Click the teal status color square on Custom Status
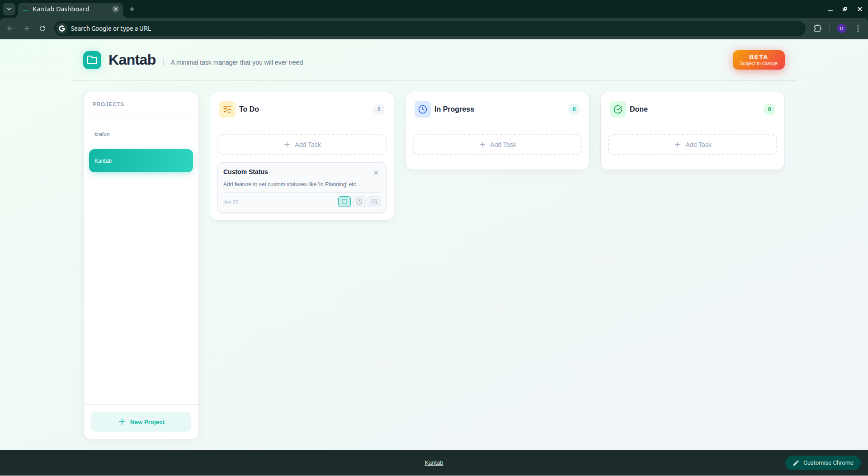This screenshot has width=868, height=476. pyautogui.click(x=344, y=202)
